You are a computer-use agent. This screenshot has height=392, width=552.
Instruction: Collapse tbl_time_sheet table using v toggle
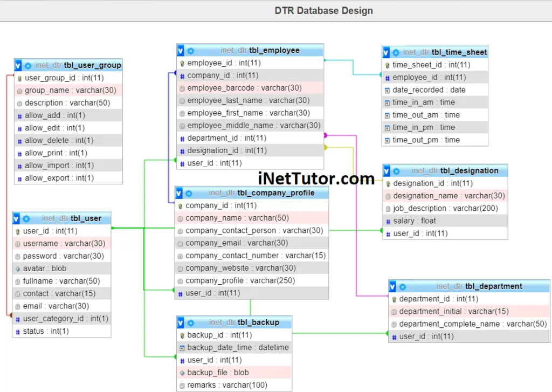pyautogui.click(x=386, y=52)
